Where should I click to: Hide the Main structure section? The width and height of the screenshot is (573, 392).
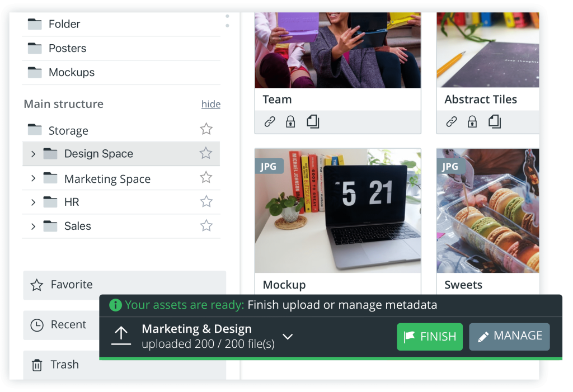pos(210,105)
